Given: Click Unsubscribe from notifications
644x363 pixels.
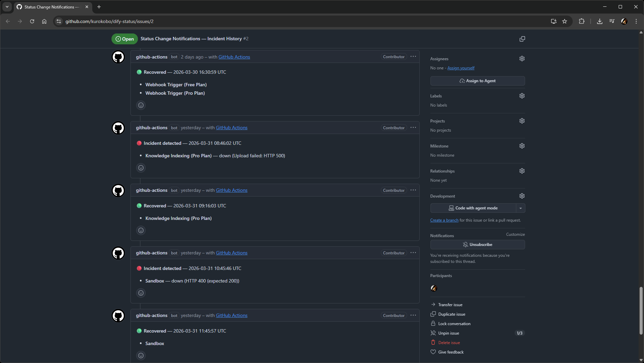Looking at the screenshot, I should pyautogui.click(x=477, y=245).
